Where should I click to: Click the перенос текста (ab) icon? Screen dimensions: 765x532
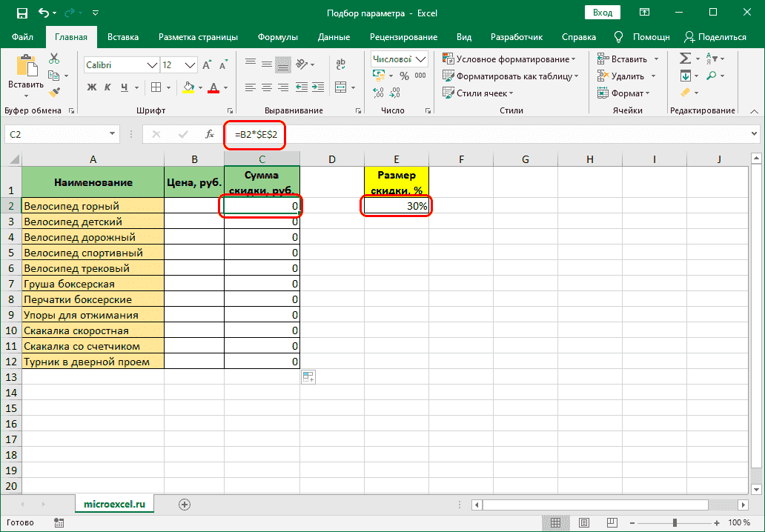[x=340, y=63]
